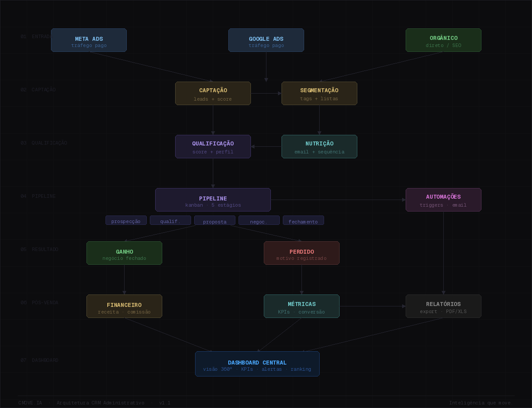Open the QUALIFICAÇÃO score node
The height and width of the screenshot is (408, 532).
(x=213, y=147)
